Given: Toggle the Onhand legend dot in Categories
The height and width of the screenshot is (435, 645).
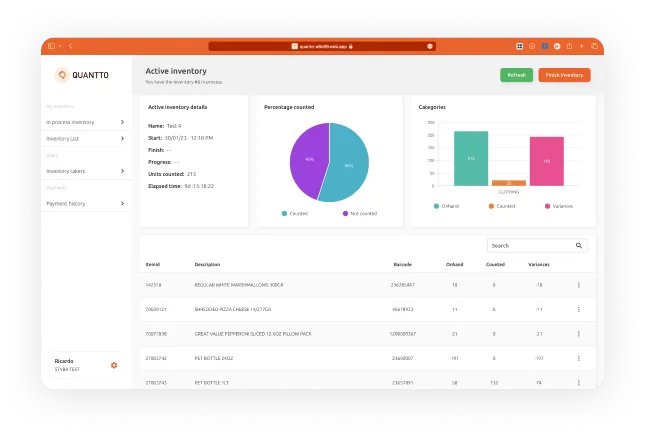Looking at the screenshot, I should (x=436, y=206).
